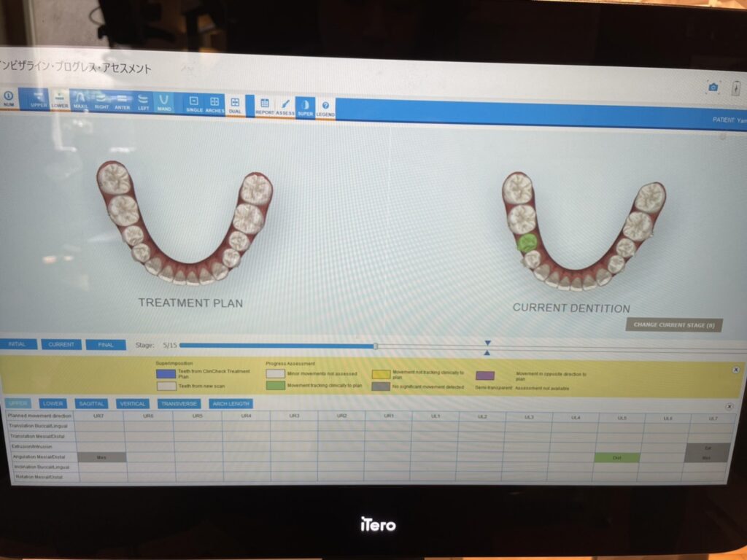Choose the DUAL view layout

click(x=235, y=105)
